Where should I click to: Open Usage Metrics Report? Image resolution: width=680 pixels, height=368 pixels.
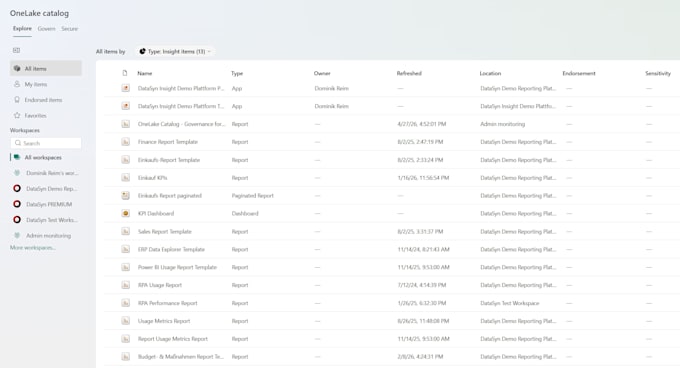click(164, 321)
